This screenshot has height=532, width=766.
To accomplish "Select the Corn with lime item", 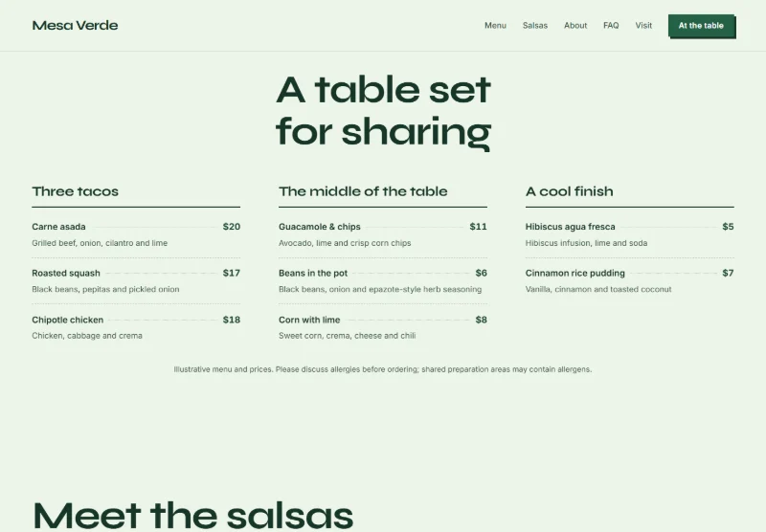I will tap(382, 327).
